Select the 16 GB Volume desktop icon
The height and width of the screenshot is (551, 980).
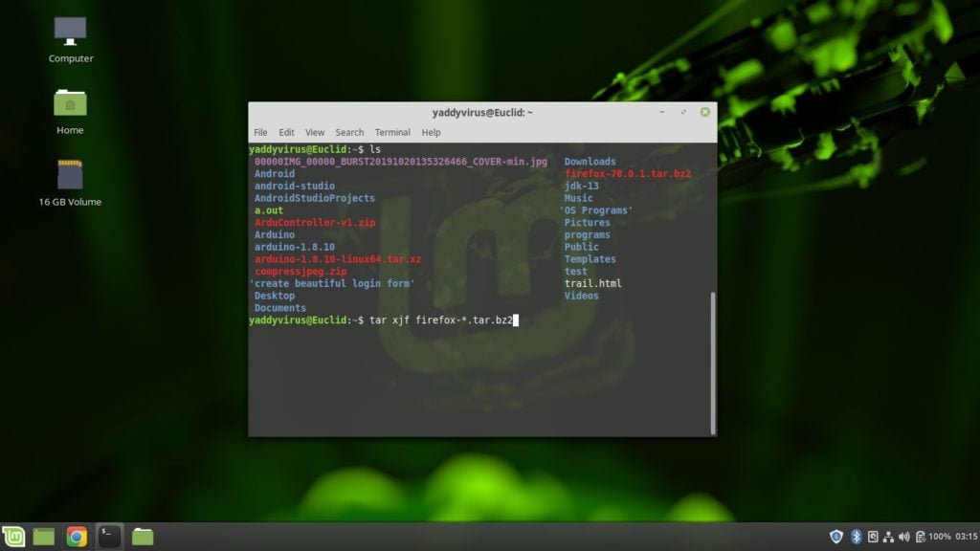tap(70, 183)
